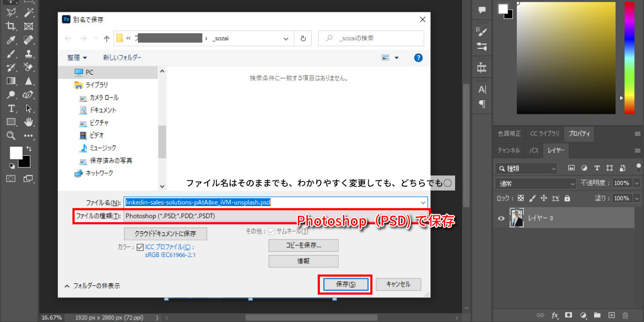644x322 pixels.
Task: Select the Polygonal Lasso tool
Action: (10, 12)
